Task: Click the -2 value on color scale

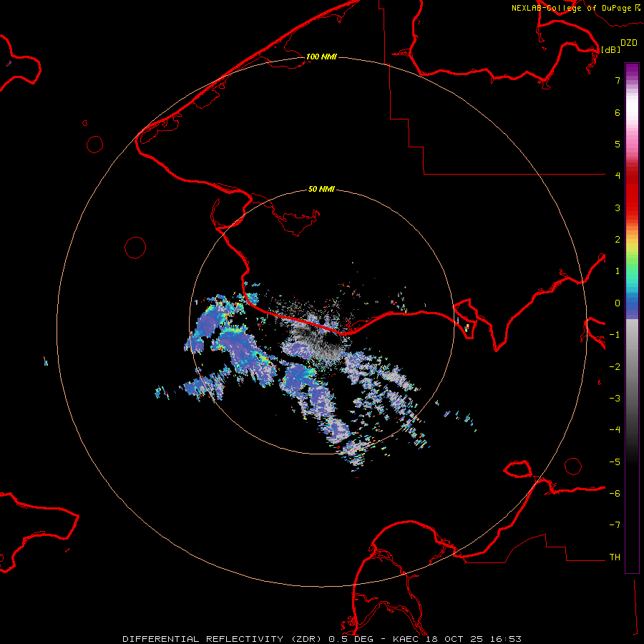Action: click(x=615, y=367)
